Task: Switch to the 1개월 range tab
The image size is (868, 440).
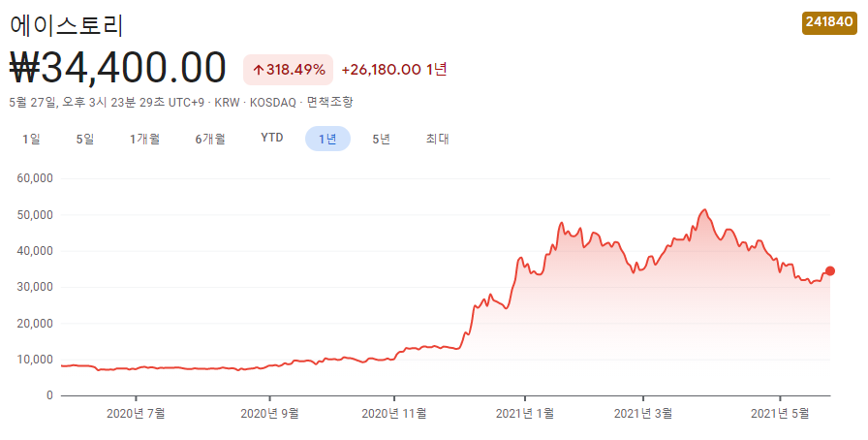Action: tap(144, 139)
